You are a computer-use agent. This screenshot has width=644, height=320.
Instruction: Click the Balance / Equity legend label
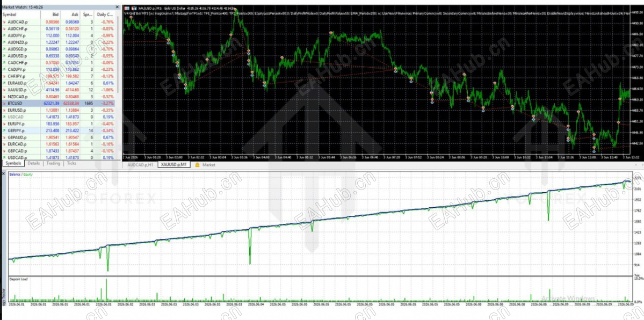(x=21, y=174)
